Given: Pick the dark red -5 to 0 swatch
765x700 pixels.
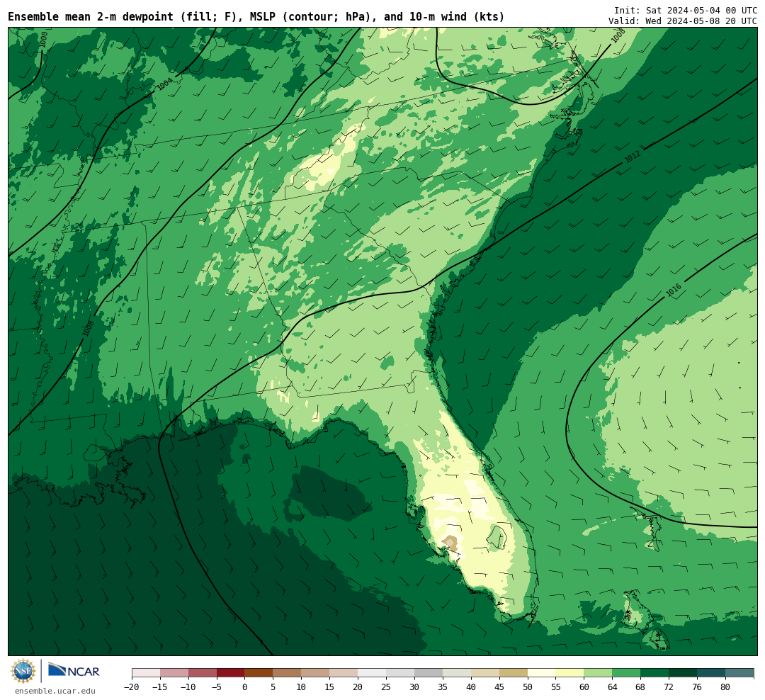Looking at the screenshot, I should (231, 673).
